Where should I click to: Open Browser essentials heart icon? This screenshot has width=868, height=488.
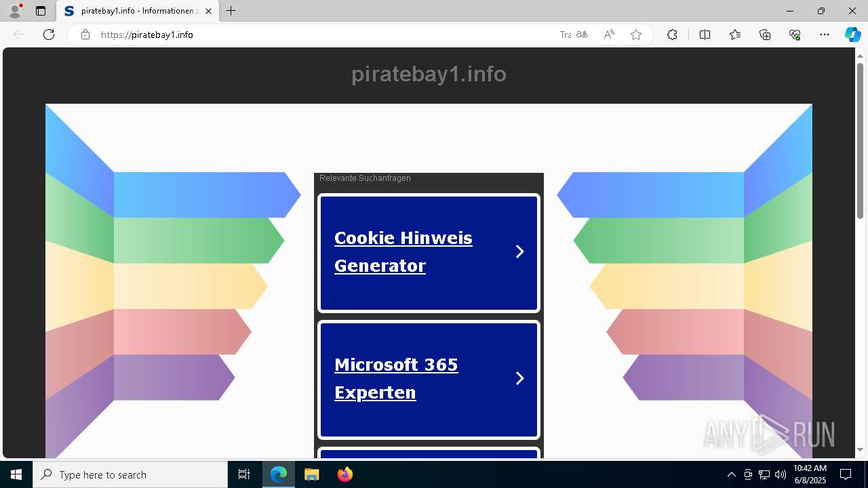click(795, 35)
